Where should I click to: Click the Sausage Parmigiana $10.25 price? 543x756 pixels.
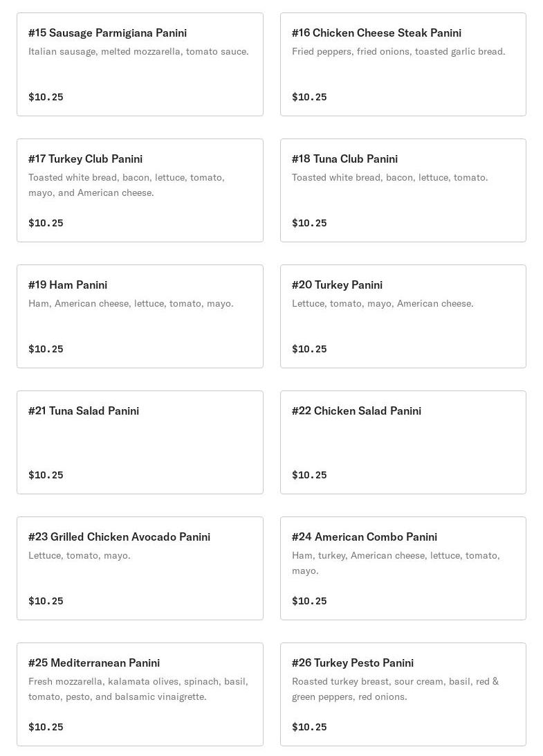click(x=46, y=97)
